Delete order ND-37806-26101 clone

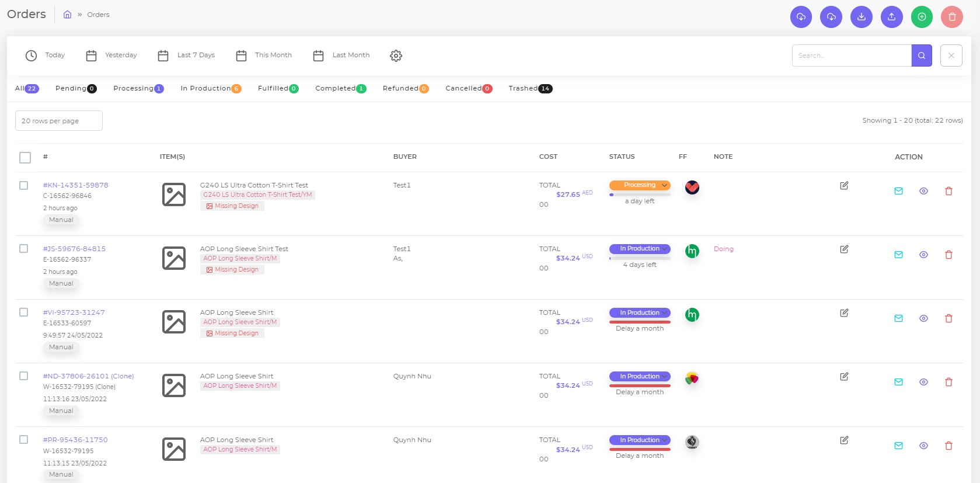pyautogui.click(x=948, y=382)
